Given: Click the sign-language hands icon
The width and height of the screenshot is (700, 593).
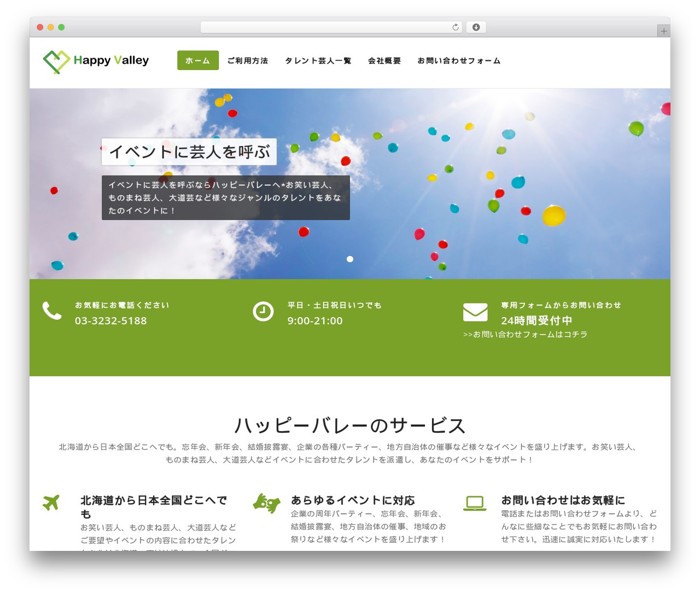Looking at the screenshot, I should click(x=266, y=503).
